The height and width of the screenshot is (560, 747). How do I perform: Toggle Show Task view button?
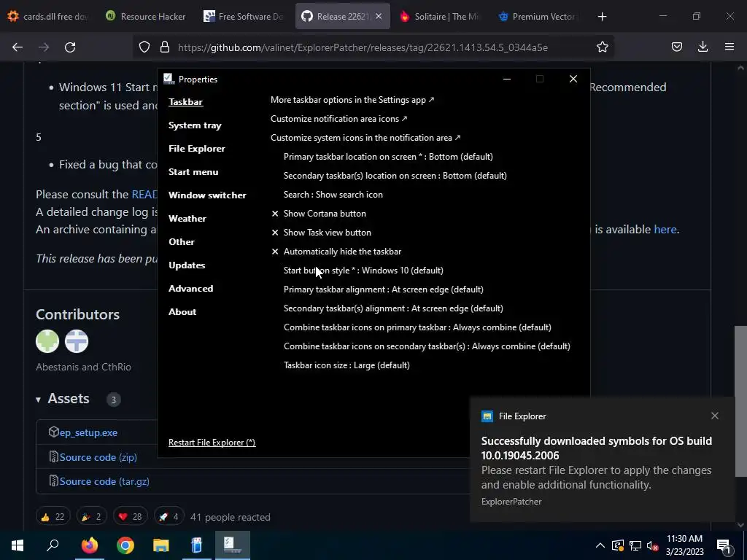pyautogui.click(x=321, y=233)
